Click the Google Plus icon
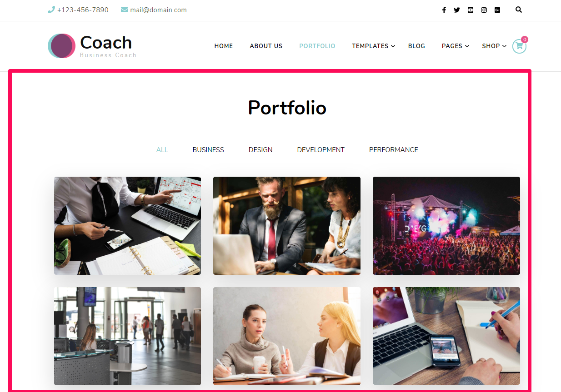This screenshot has width=561, height=392. tap(497, 10)
